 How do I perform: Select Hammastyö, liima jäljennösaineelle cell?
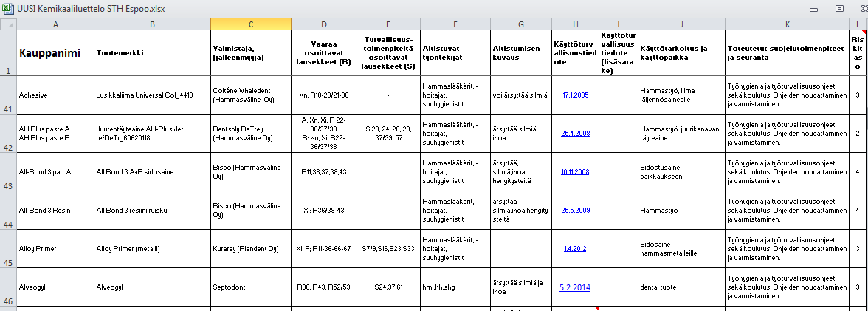pyautogui.click(x=681, y=95)
